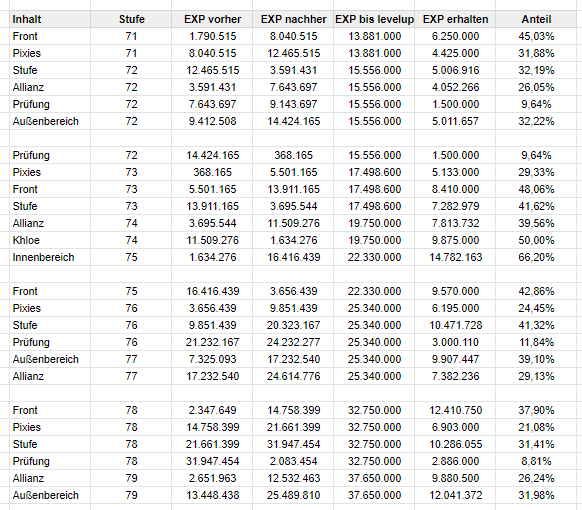The image size is (582, 510).
Task: Select the cell with 25.489.810
Action: 293,495
